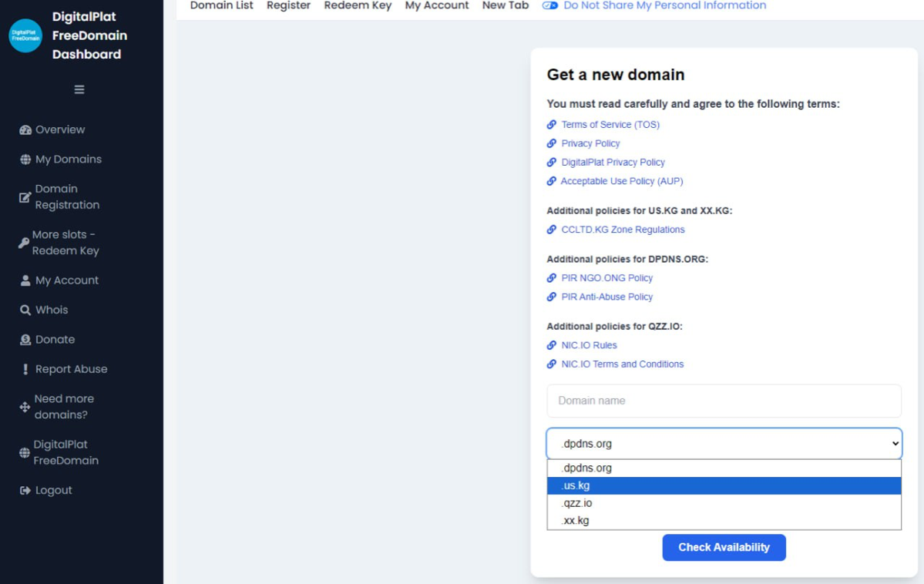This screenshot has width=924, height=584.
Task: Click link icon beside NIC.IO Terms and Conditions
Action: [x=552, y=364]
